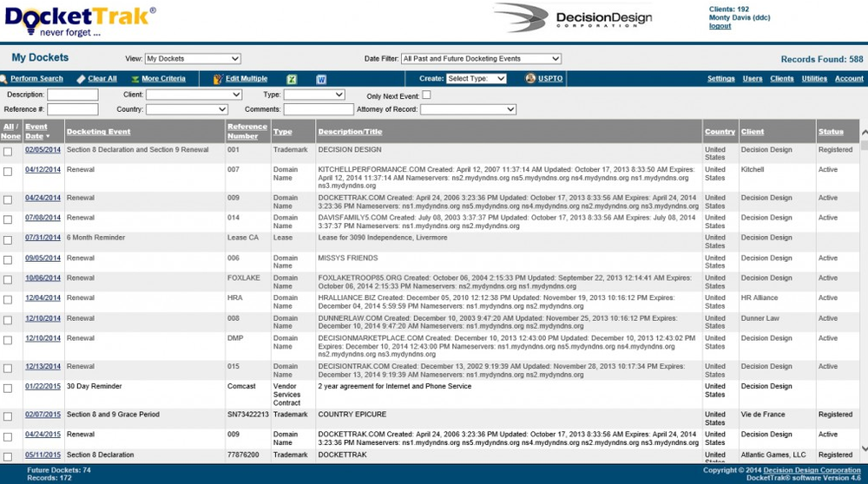
Task: Select checkbox for Lease CA row
Action: click(x=8, y=240)
